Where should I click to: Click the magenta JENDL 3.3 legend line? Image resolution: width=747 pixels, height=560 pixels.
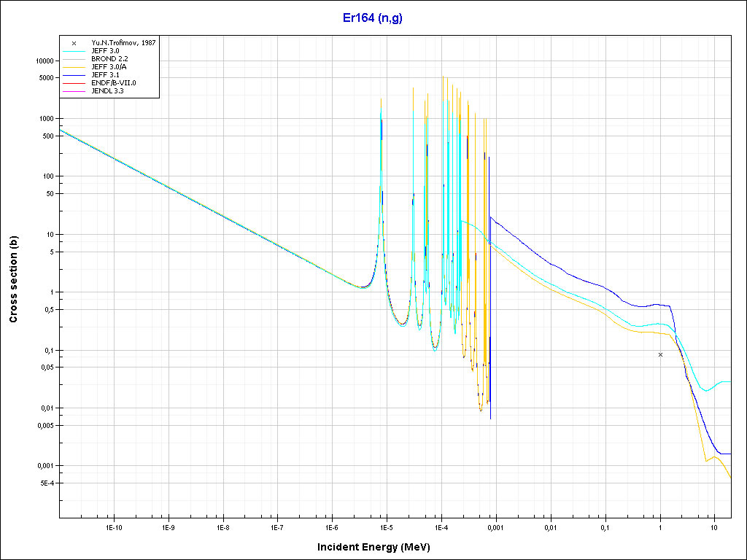point(74,91)
